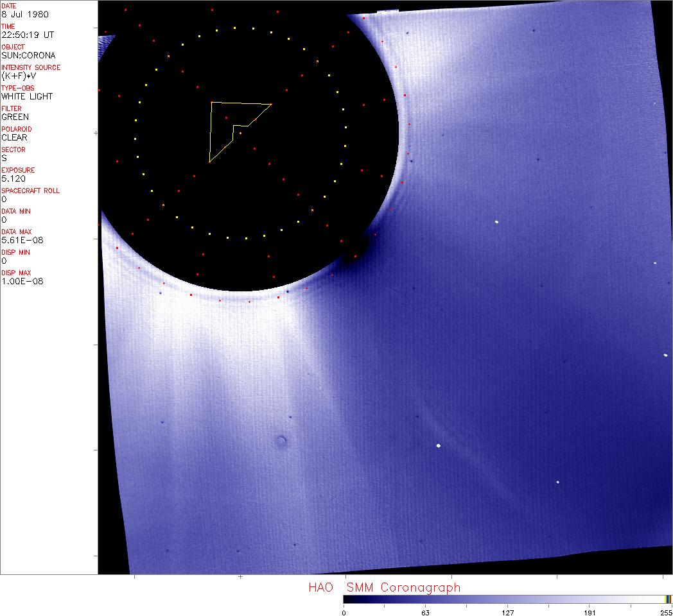The image size is (673, 616).
Task: Click the intensity colorbar near tick 127
Action: click(507, 599)
